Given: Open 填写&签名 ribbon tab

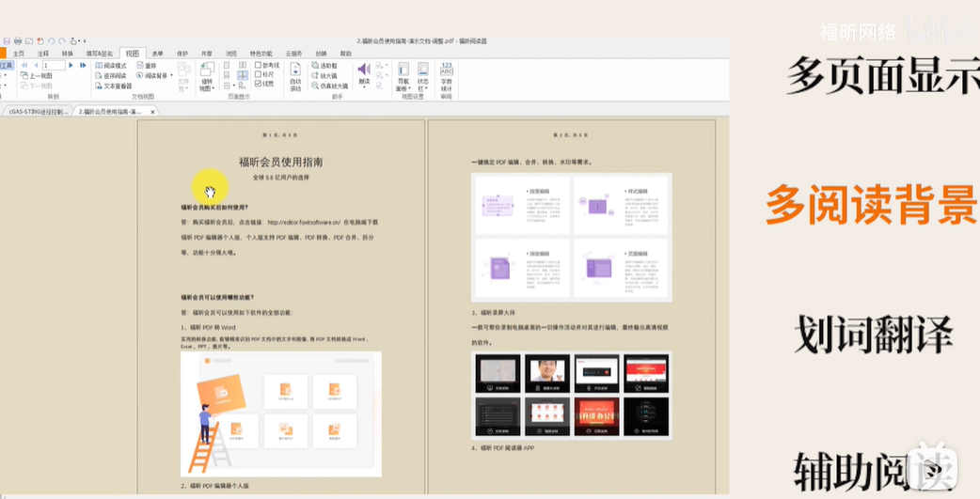Looking at the screenshot, I should pyautogui.click(x=100, y=54).
